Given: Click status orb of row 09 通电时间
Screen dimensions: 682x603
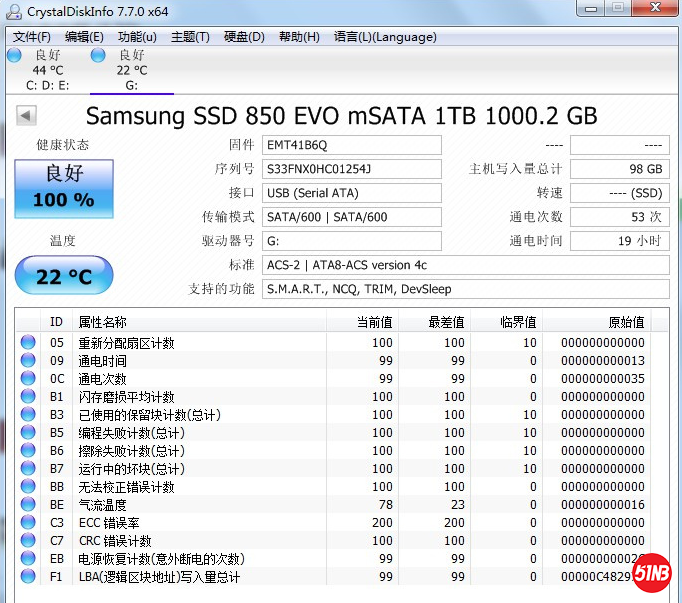Looking at the screenshot, I should click(x=28, y=360).
